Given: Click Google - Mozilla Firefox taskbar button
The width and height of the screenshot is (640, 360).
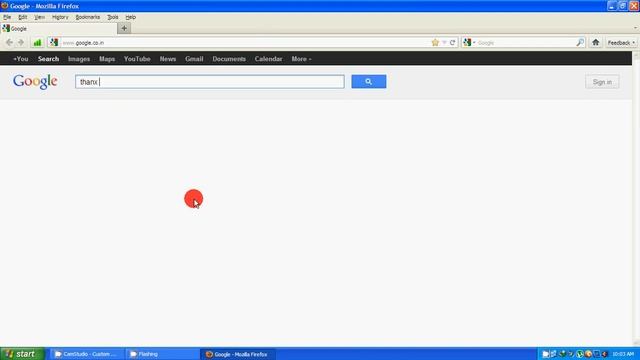Looking at the screenshot, I should click(x=238, y=354).
